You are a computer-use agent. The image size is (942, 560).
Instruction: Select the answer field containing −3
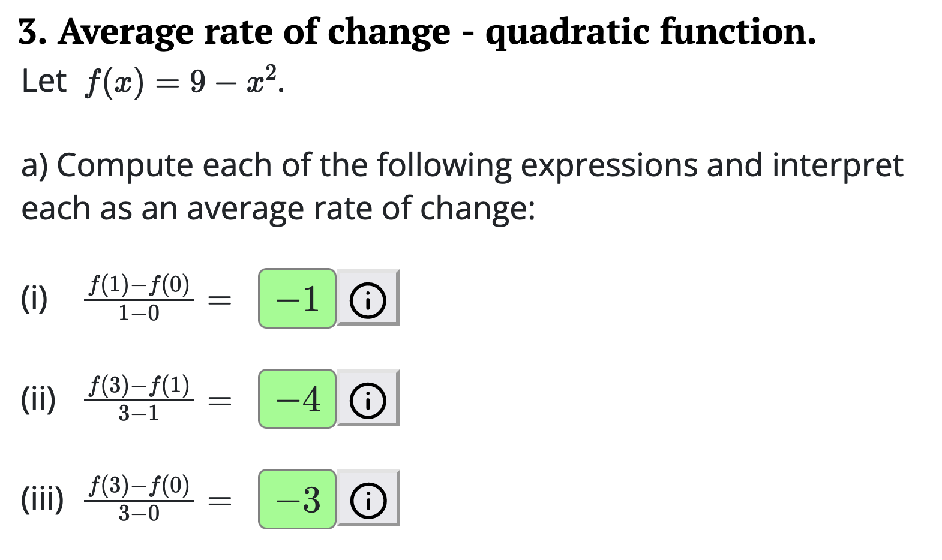[297, 499]
